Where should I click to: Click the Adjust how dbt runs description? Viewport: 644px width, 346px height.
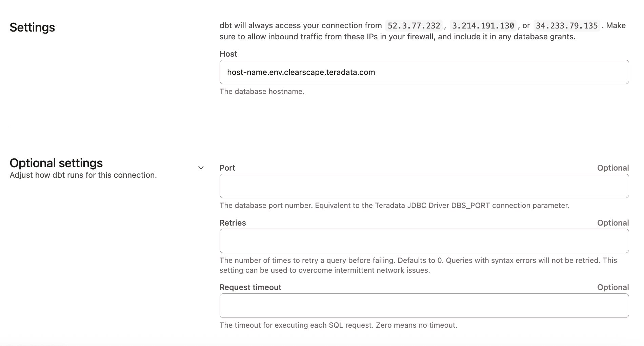(83, 175)
